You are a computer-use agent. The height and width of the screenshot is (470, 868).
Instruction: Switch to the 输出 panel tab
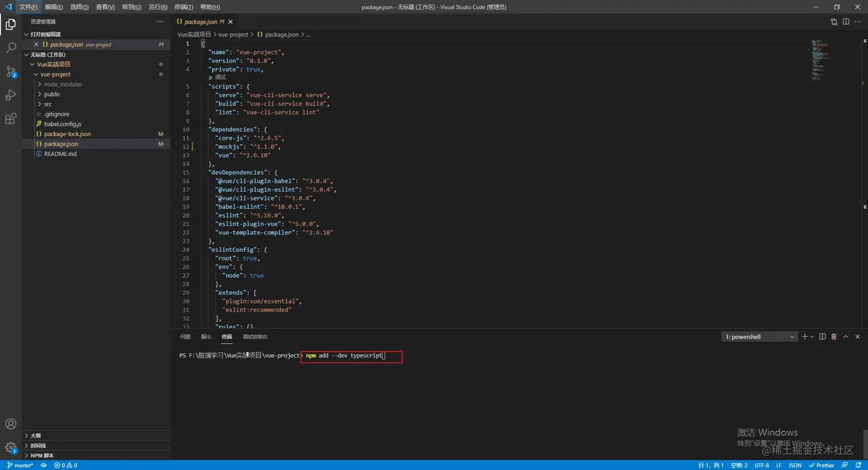pos(206,337)
